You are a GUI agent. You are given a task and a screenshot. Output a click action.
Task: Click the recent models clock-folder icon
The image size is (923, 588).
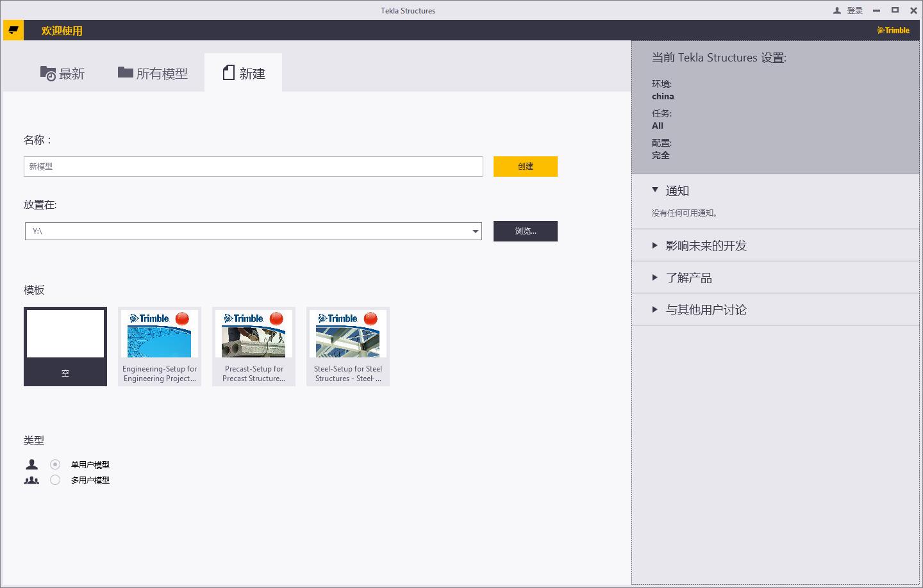[x=48, y=74]
